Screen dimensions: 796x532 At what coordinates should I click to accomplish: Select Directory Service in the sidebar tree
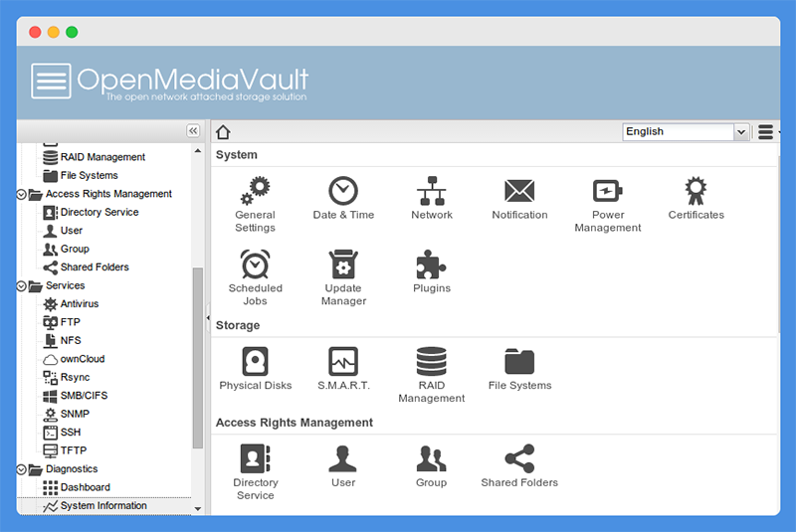(x=91, y=212)
